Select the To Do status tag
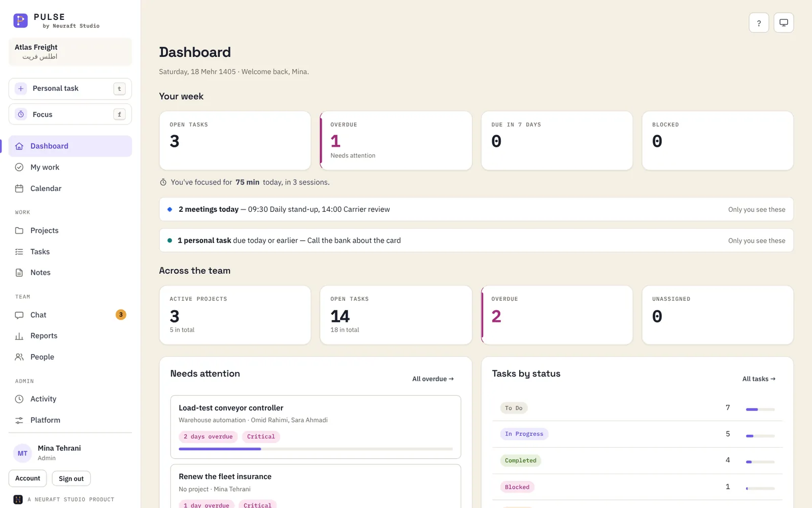812x508 pixels. pyautogui.click(x=514, y=408)
